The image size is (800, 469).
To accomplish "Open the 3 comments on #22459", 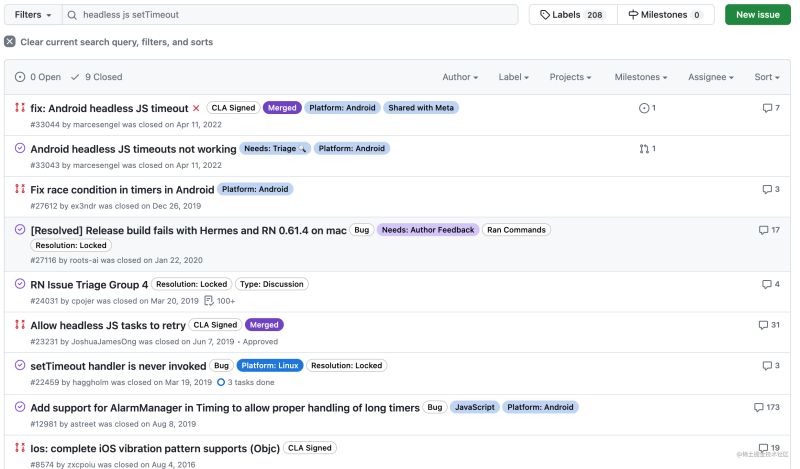I will click(770, 366).
